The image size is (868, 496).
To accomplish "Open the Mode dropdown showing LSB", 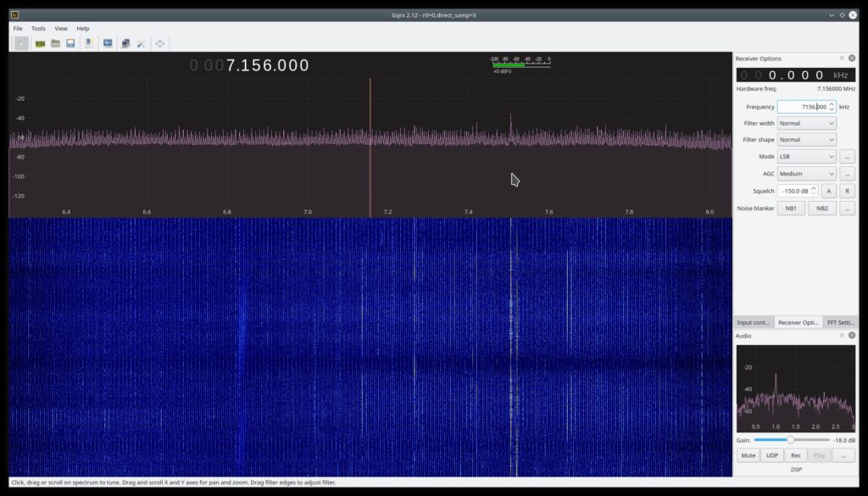I will point(806,157).
